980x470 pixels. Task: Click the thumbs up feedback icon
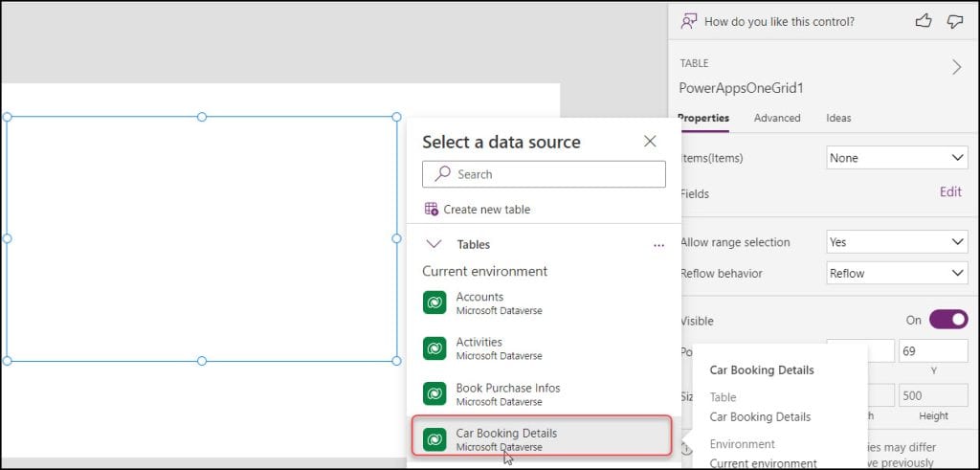pyautogui.click(x=924, y=22)
